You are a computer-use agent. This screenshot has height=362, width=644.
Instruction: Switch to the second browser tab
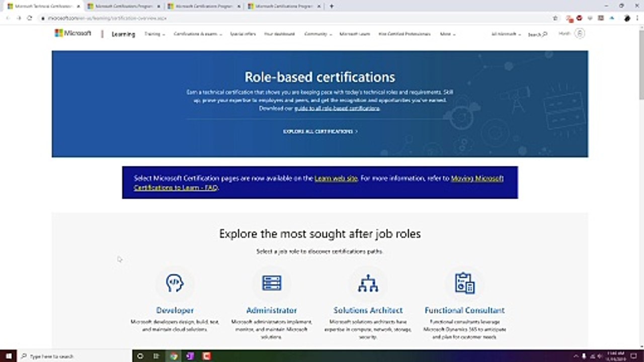pyautogui.click(x=123, y=6)
